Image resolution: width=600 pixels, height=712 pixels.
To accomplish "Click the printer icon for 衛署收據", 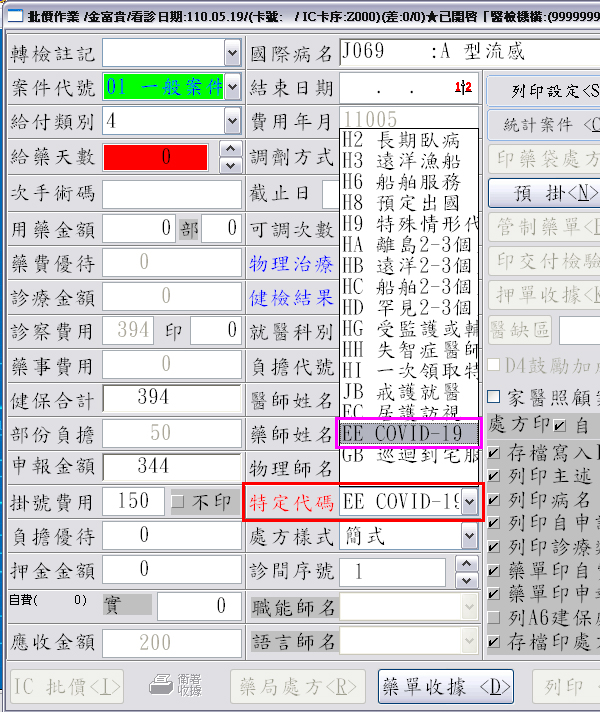I will pyautogui.click(x=160, y=685).
